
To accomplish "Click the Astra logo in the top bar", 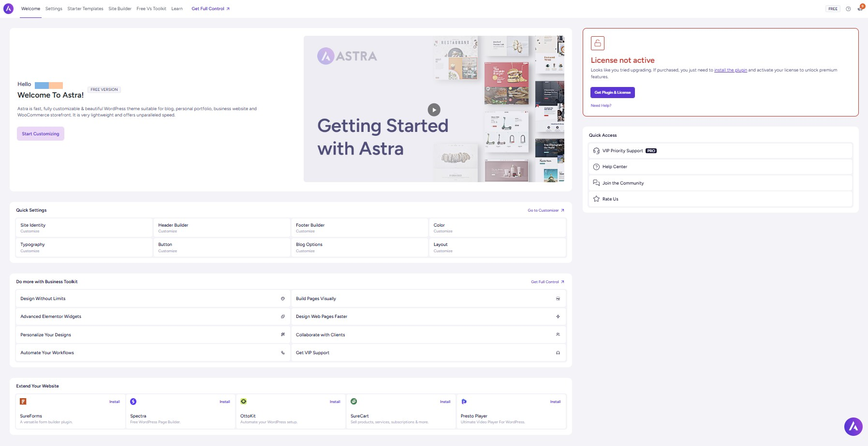I will [9, 9].
